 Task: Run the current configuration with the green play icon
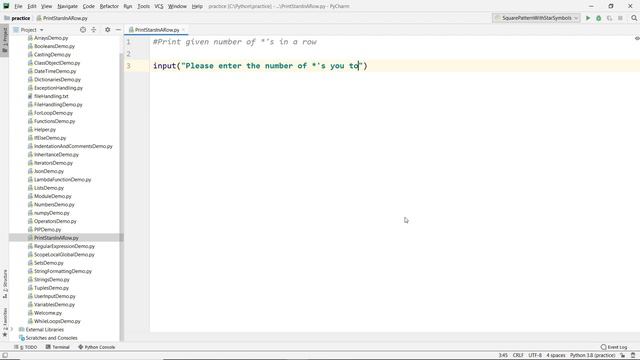tap(588, 18)
